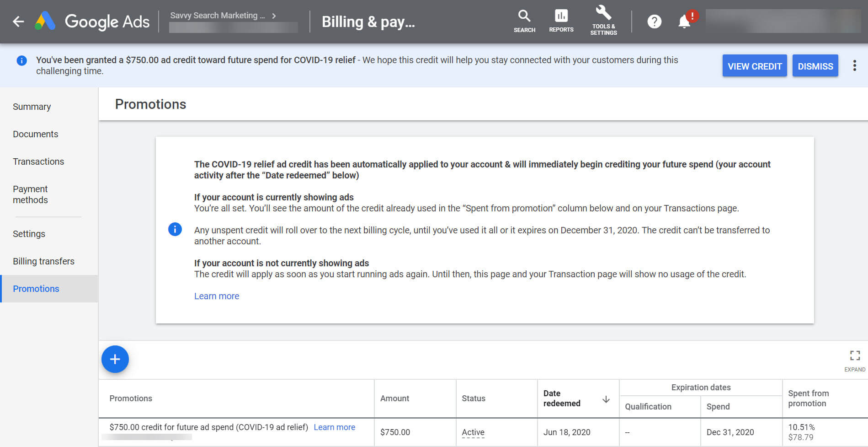Toggle sort order on Date redeemed column
The image size is (868, 447).
605,399
